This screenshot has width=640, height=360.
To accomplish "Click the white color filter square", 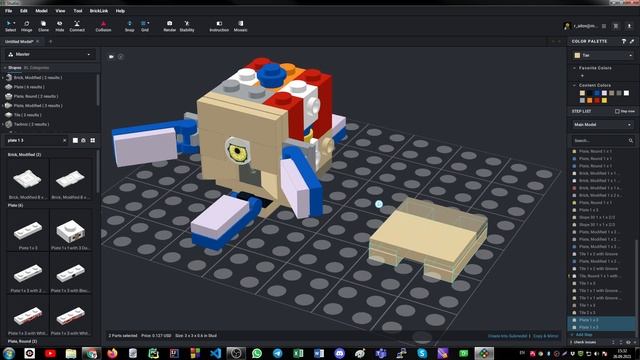I will click(75, 140).
